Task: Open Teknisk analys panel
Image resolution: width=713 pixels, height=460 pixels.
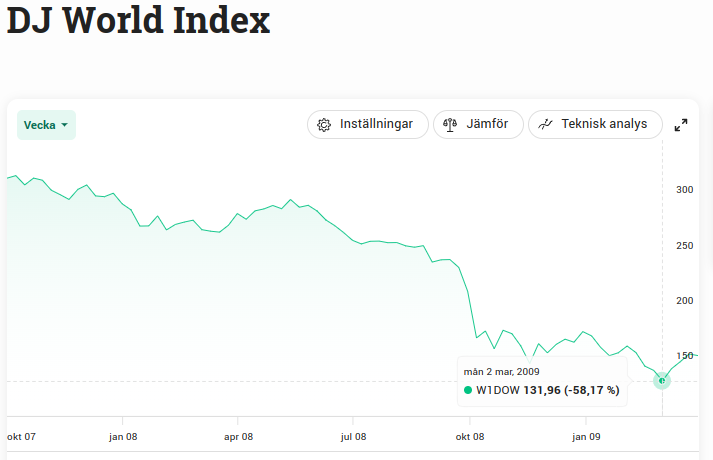Action: pyautogui.click(x=595, y=125)
